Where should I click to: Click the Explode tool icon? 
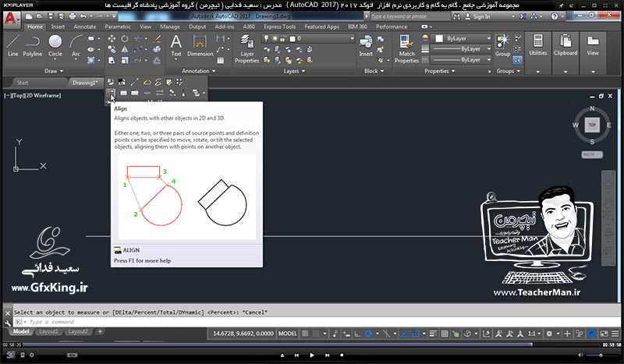click(158, 49)
